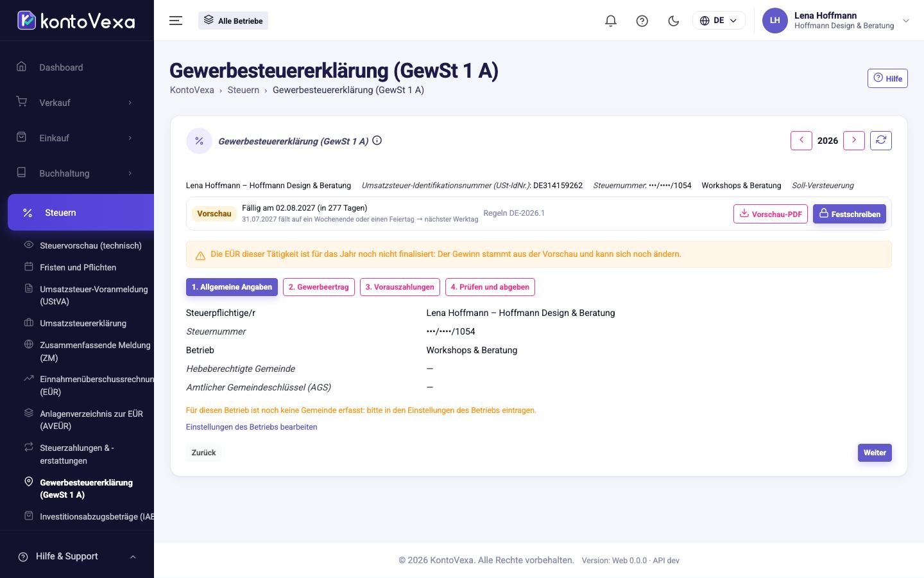The width and height of the screenshot is (924, 578).
Task: Click KontoVexa in the breadcrumb
Action: (192, 90)
